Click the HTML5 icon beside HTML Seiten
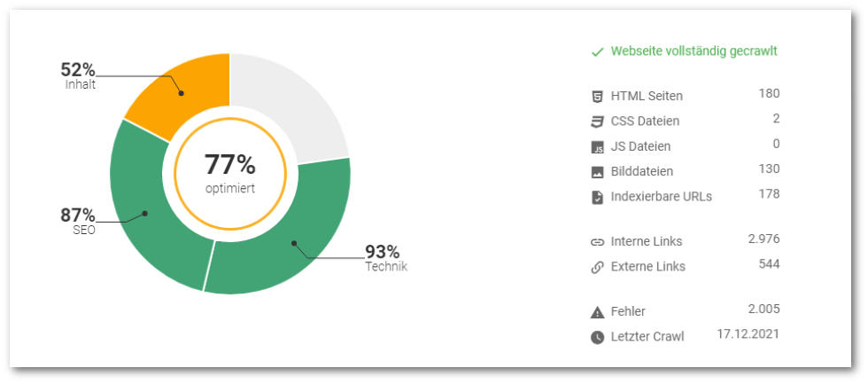Screen dimensions: 868x384 pos(597,96)
